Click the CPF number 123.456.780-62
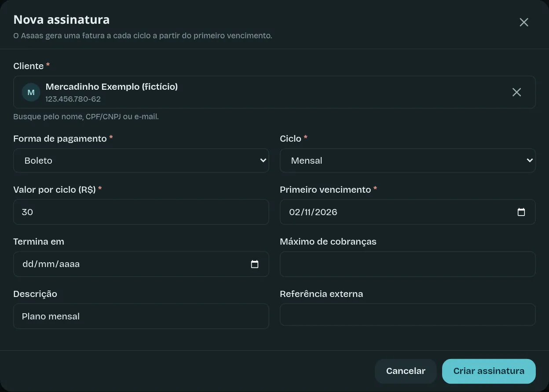Screen dimensions: 549x392 [73, 99]
